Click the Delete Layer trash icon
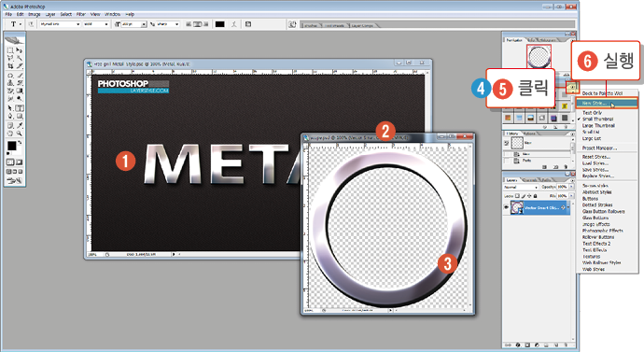Viewport: 644px width, 352px height. point(566,345)
